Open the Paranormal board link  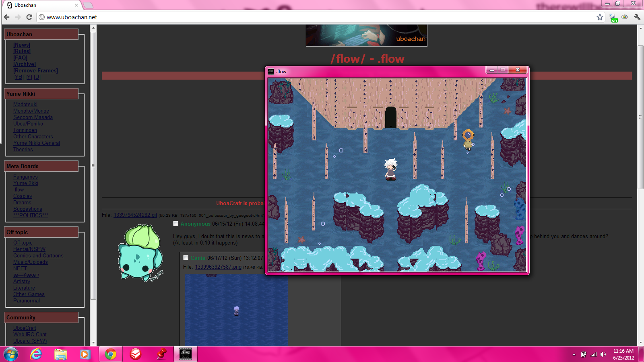27,301
